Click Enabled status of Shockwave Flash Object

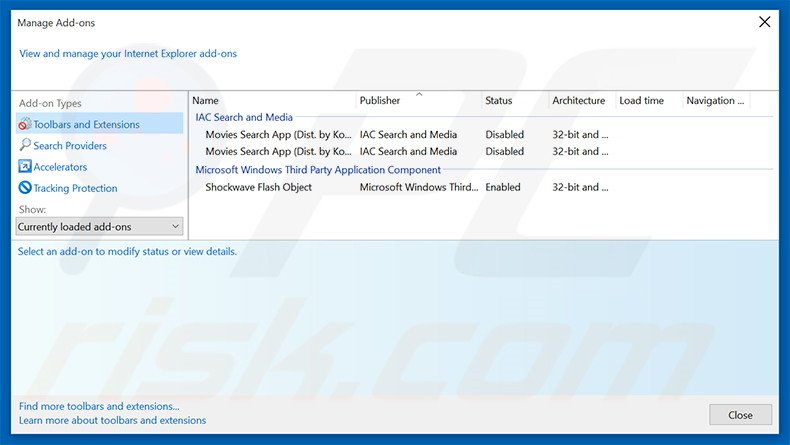pos(503,187)
